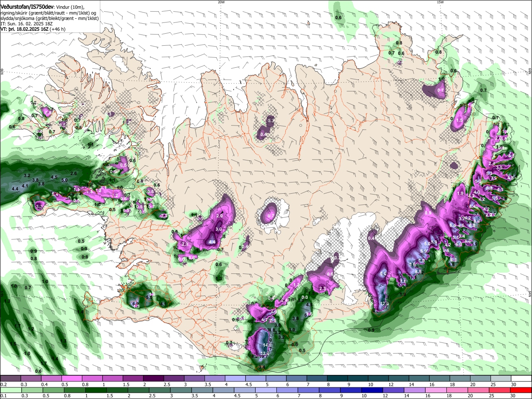Pick the white snow swatch above the 30 label
Viewport: 532px width, 399px height.
pos(521,378)
